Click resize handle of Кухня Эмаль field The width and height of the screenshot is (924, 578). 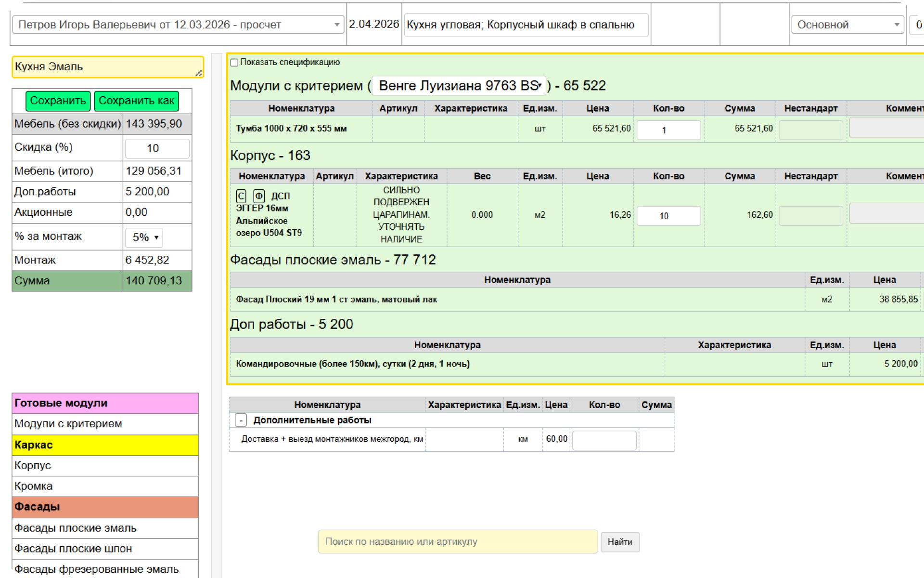coord(199,73)
